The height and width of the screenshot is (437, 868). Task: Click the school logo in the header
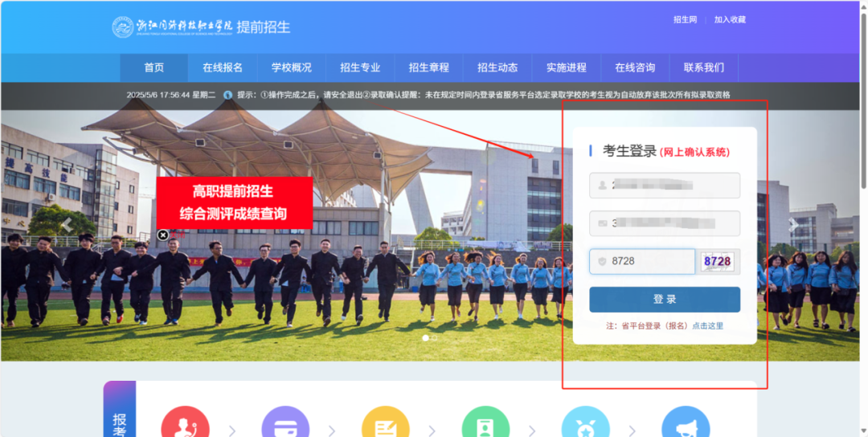(x=123, y=27)
